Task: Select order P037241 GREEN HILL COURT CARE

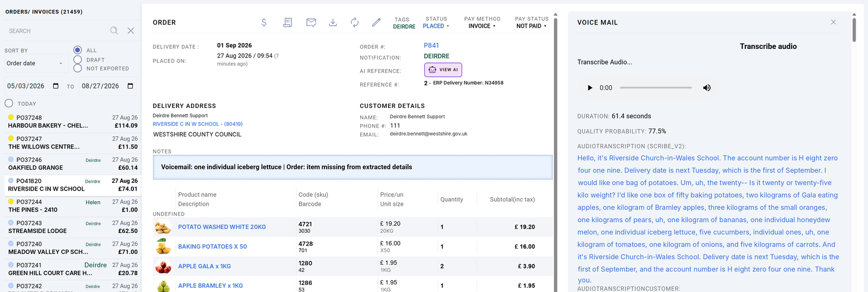Action: coord(71,269)
